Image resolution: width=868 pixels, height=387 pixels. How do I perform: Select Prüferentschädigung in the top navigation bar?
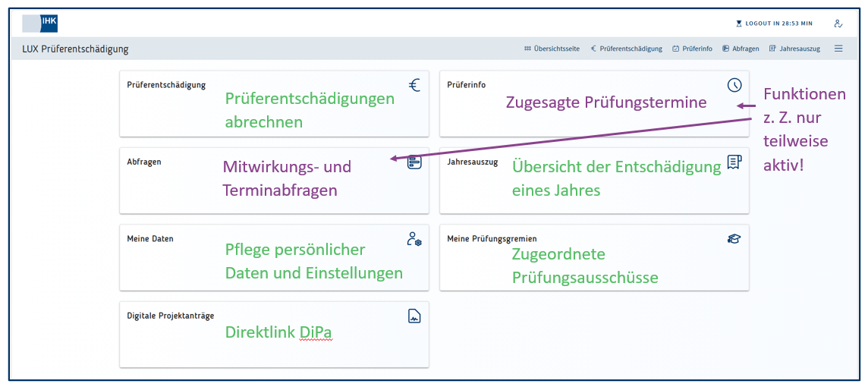tap(627, 49)
